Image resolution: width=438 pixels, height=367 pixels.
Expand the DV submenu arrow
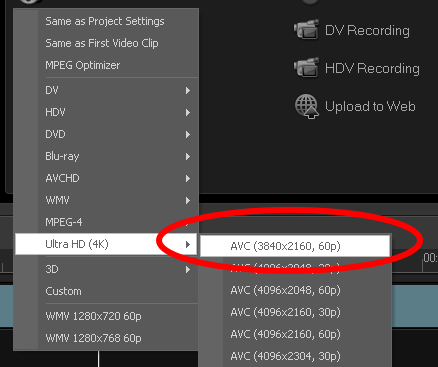(188, 90)
